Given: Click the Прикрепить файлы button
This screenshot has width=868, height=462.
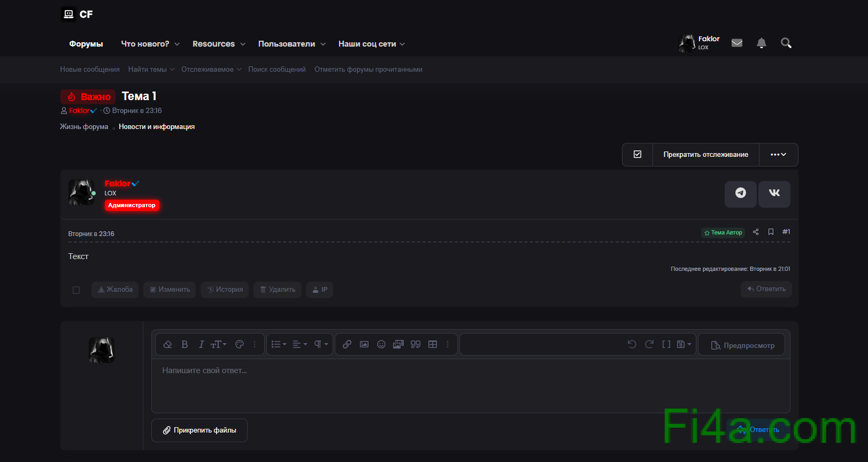Looking at the screenshot, I should coord(199,430).
